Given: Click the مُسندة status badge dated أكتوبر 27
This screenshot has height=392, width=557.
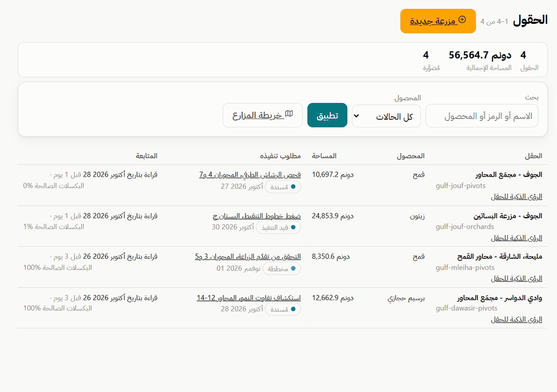Looking at the screenshot, I should point(283,187).
